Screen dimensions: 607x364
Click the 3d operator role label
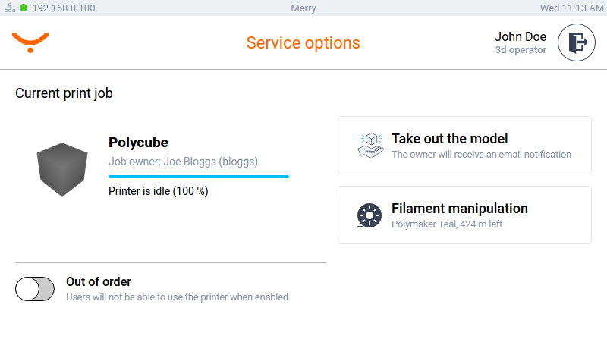pyautogui.click(x=521, y=50)
